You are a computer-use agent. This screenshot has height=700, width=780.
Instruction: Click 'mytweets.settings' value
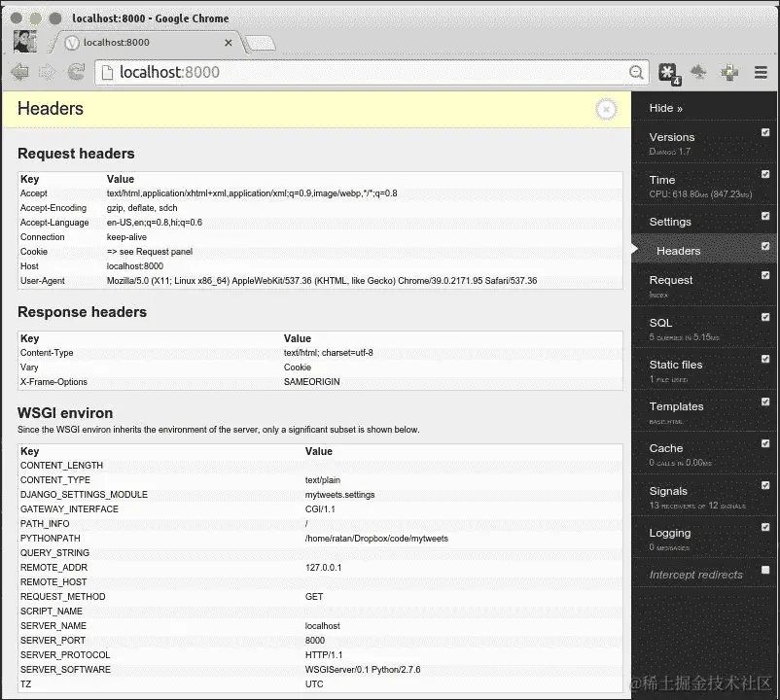pos(339,495)
